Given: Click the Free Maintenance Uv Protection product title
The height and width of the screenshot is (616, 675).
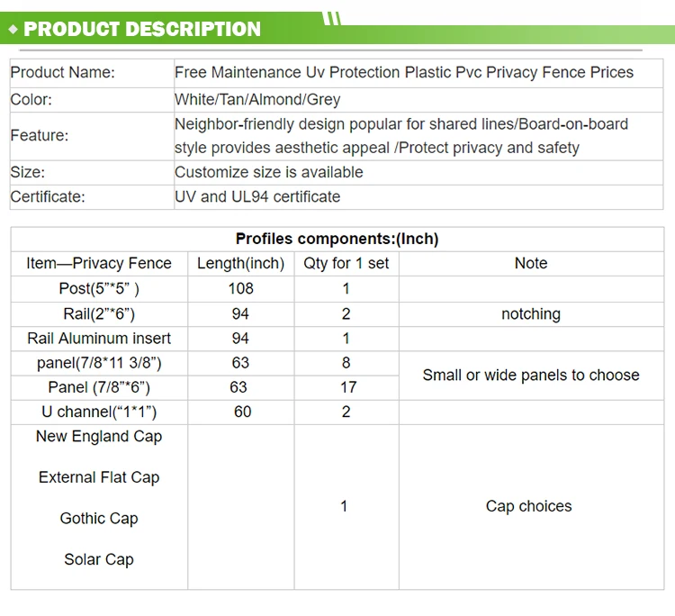Looking at the screenshot, I should tap(403, 72).
